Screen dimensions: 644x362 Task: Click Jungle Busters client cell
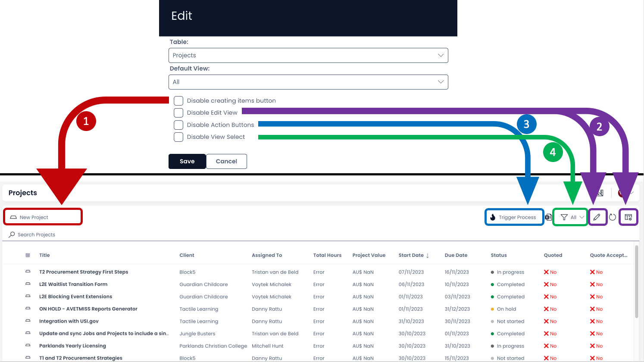click(197, 334)
